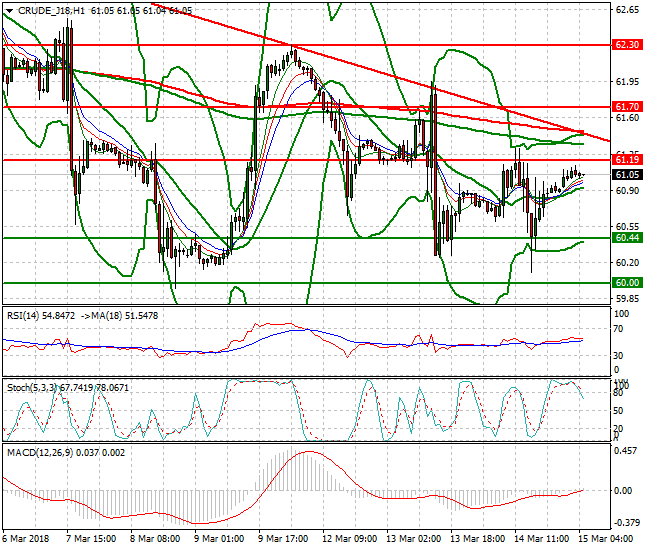Select the 60.55 price scale value
The width and height of the screenshot is (650, 550).
coord(627,227)
